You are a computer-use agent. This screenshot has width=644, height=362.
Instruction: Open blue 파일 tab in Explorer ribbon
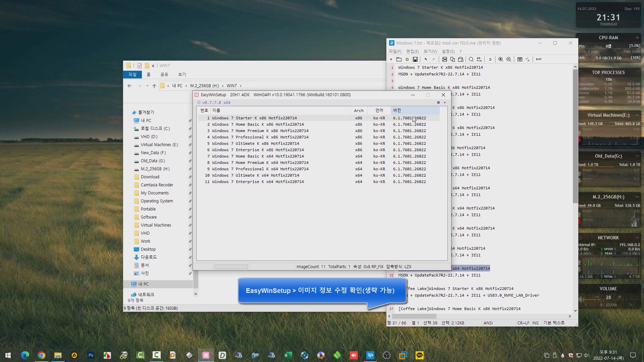click(132, 74)
